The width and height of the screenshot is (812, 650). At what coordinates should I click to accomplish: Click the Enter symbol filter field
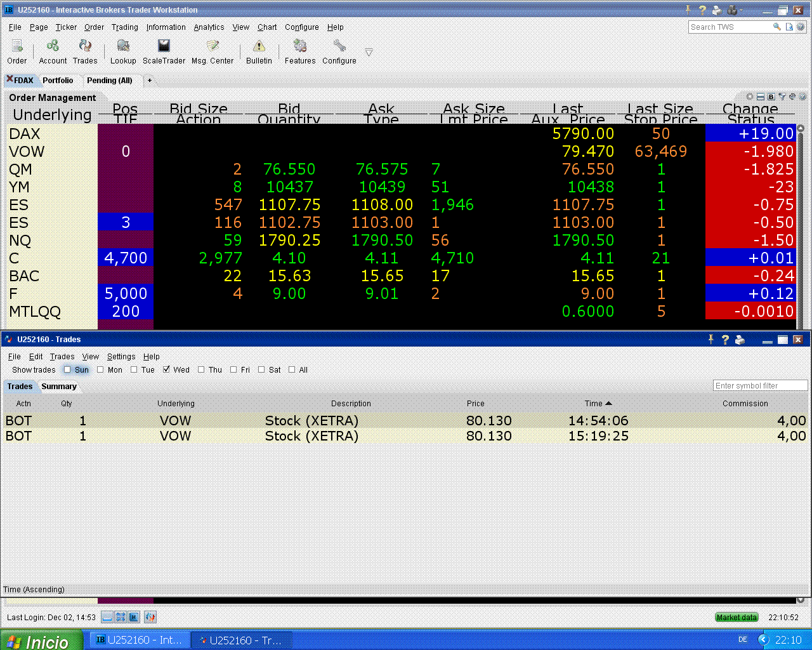[760, 385]
